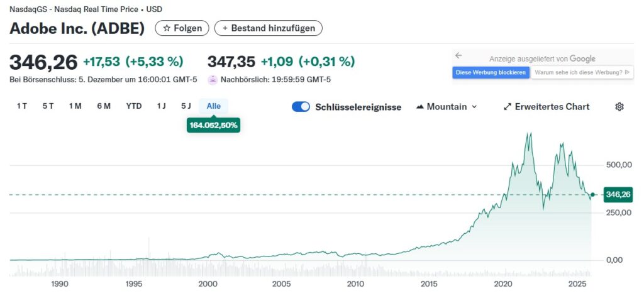Click the +17,53 daily change value
644x308 pixels.
[x=102, y=62]
